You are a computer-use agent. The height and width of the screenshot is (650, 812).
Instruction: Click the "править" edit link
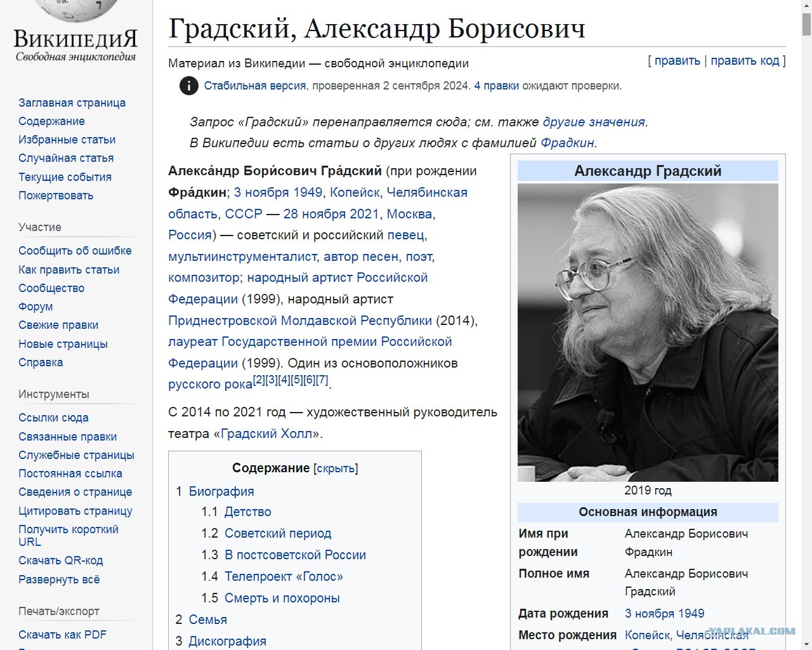(678, 61)
